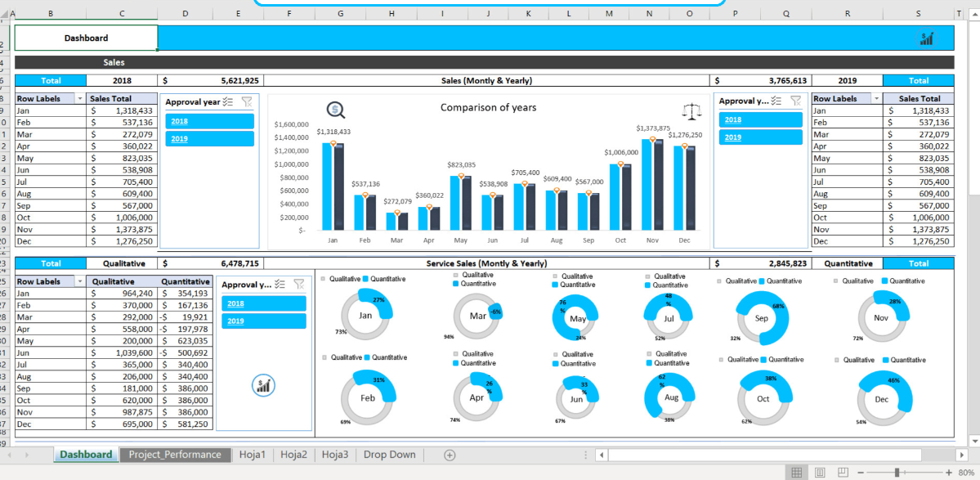Click the magnifier dollar icon in the chart

tap(335, 110)
